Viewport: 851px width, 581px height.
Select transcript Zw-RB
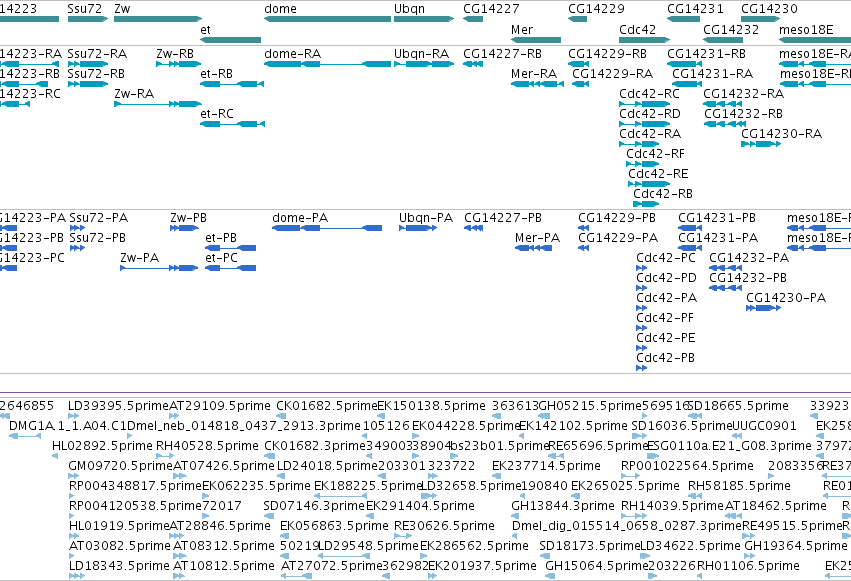click(x=179, y=64)
